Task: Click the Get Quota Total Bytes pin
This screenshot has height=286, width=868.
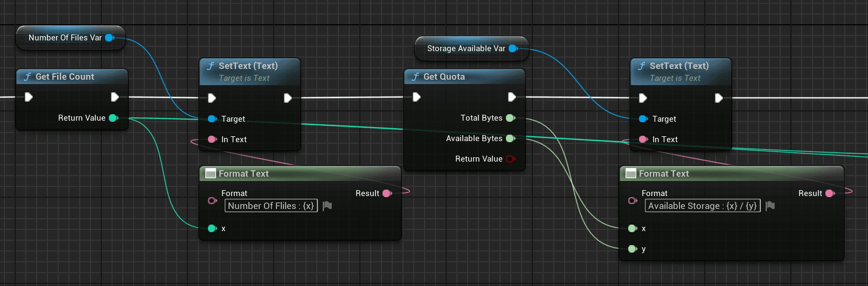Action: [x=510, y=118]
